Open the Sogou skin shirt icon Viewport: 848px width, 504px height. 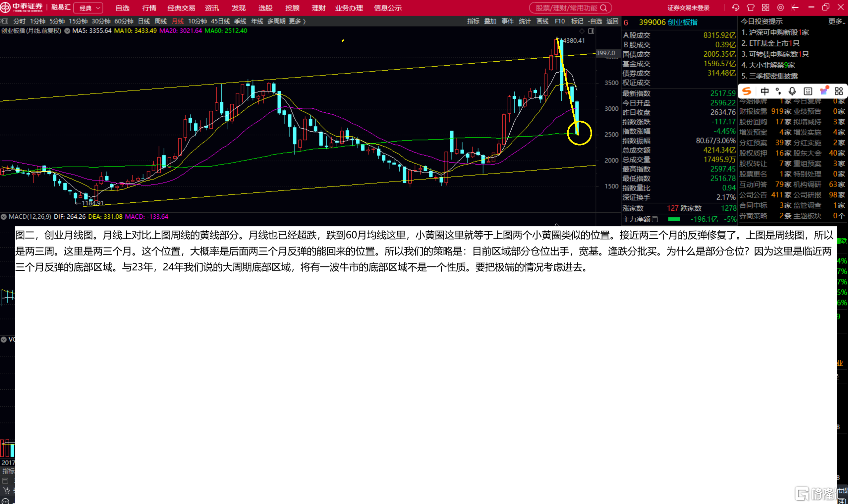824,90
